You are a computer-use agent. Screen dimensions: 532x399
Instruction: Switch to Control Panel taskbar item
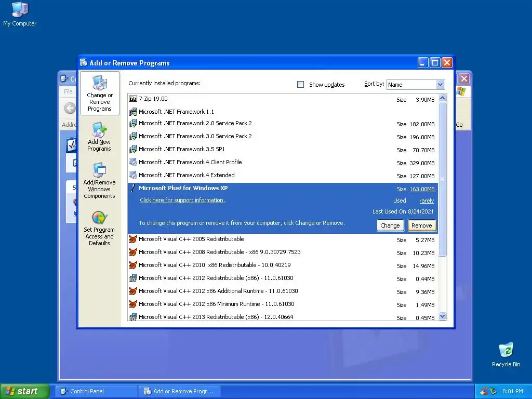coord(96,391)
